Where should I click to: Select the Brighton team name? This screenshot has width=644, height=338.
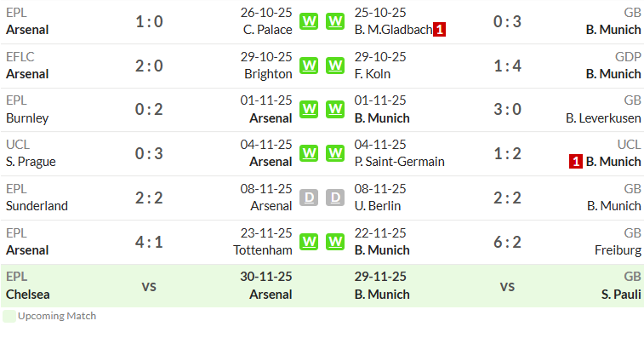[x=268, y=74]
